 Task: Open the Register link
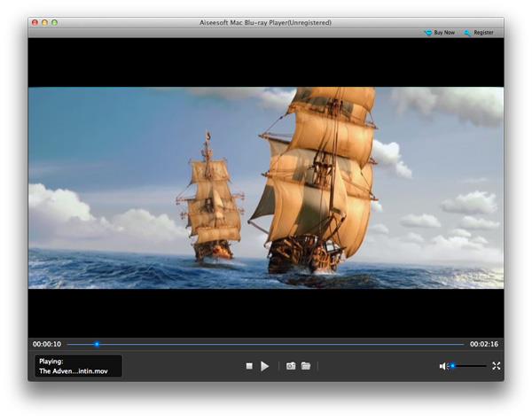pos(483,33)
